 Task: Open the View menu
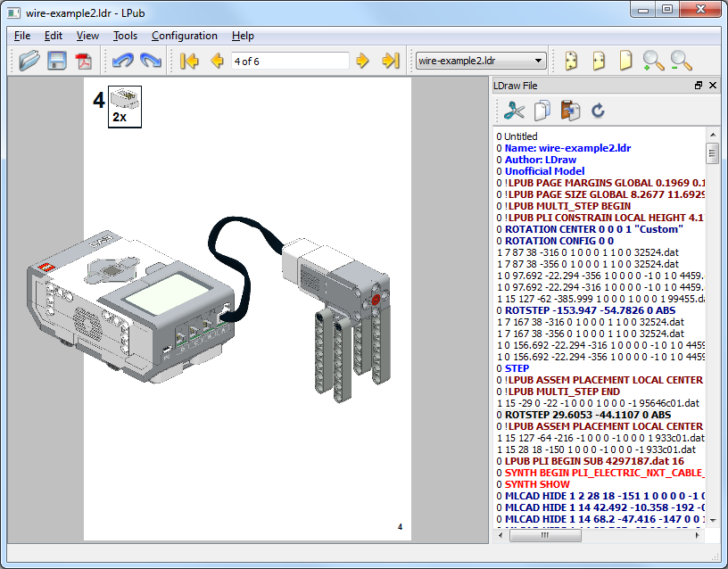[87, 36]
